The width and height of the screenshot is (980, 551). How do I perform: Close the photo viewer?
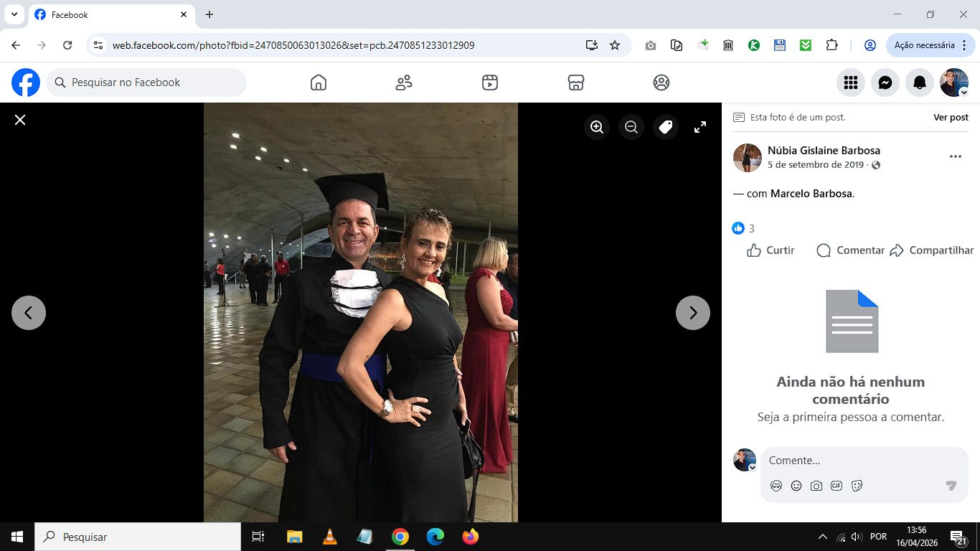tap(20, 120)
